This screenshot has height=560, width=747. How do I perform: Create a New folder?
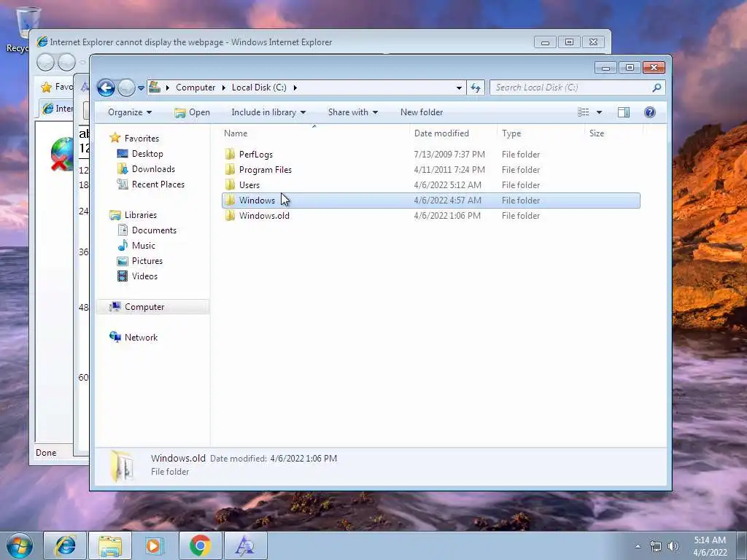coord(422,112)
